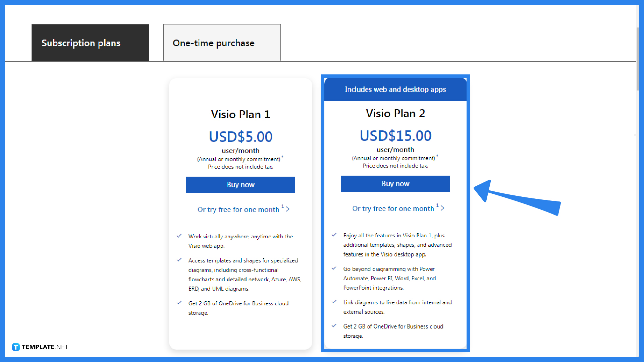Expand the chevron after Plan 1 free trial link
The image size is (644, 362).
coord(288,209)
